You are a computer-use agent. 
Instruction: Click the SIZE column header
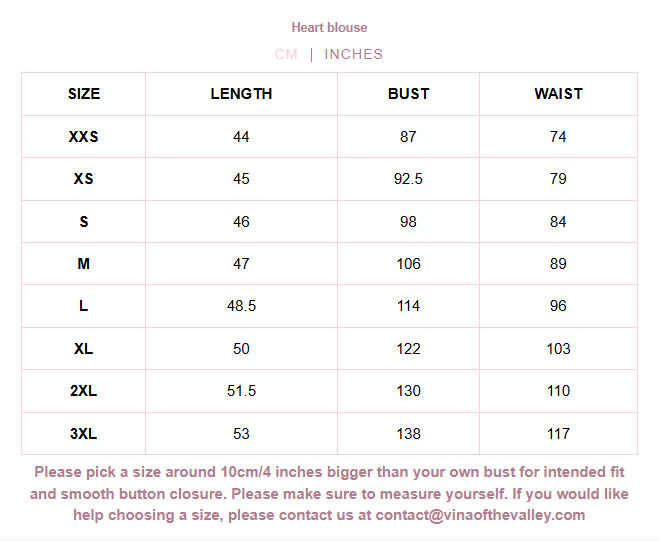[x=84, y=94]
